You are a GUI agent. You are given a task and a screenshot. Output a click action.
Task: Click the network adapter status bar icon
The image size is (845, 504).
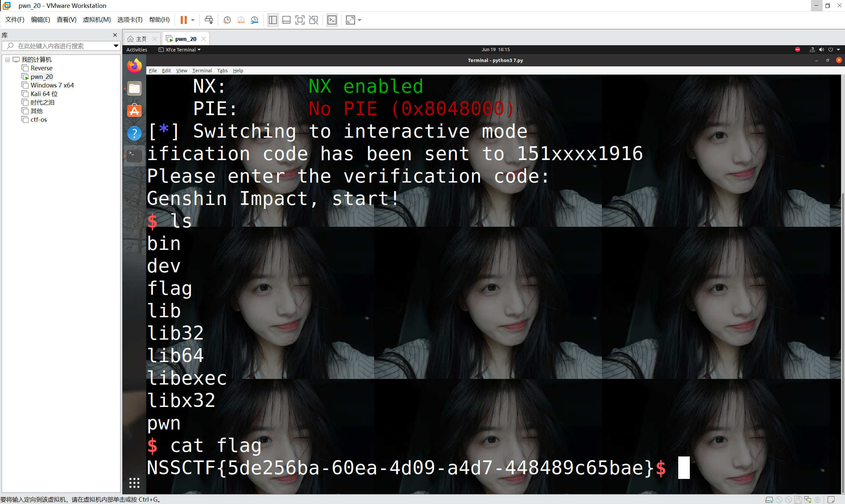tap(808, 500)
